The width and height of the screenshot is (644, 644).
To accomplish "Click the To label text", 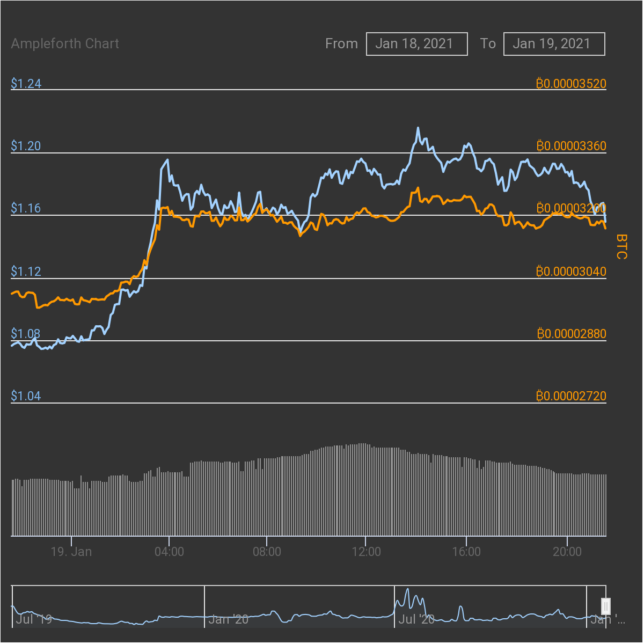I will [x=488, y=44].
